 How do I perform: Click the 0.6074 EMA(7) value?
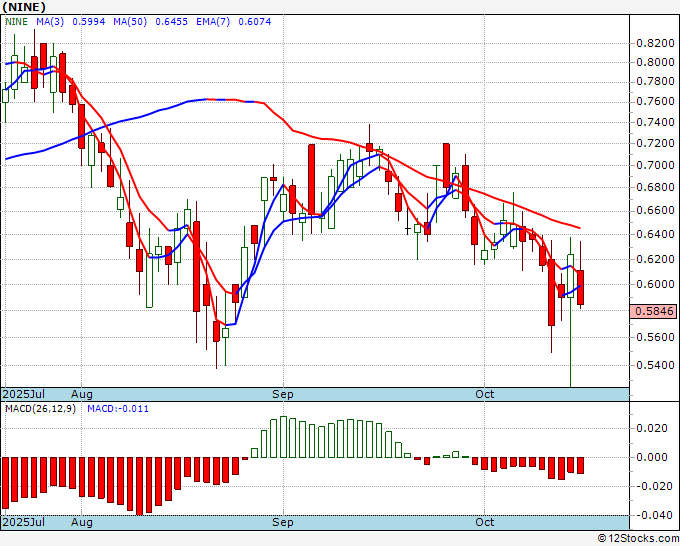coord(255,22)
